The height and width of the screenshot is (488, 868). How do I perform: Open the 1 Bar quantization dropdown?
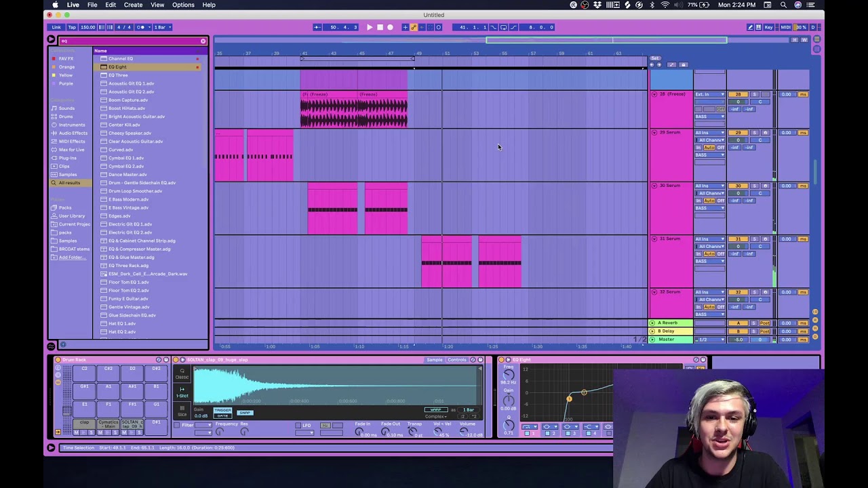click(162, 27)
